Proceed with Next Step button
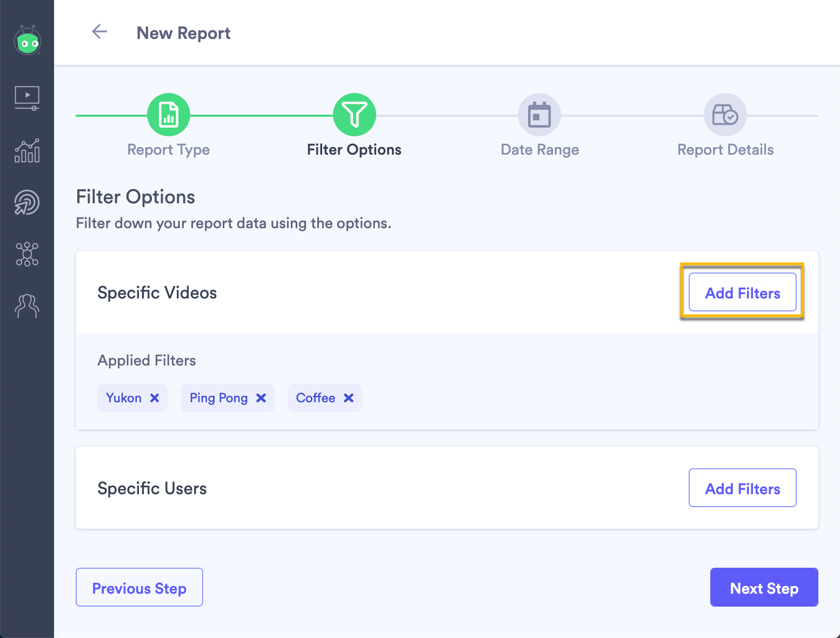The image size is (840, 638). click(x=764, y=588)
